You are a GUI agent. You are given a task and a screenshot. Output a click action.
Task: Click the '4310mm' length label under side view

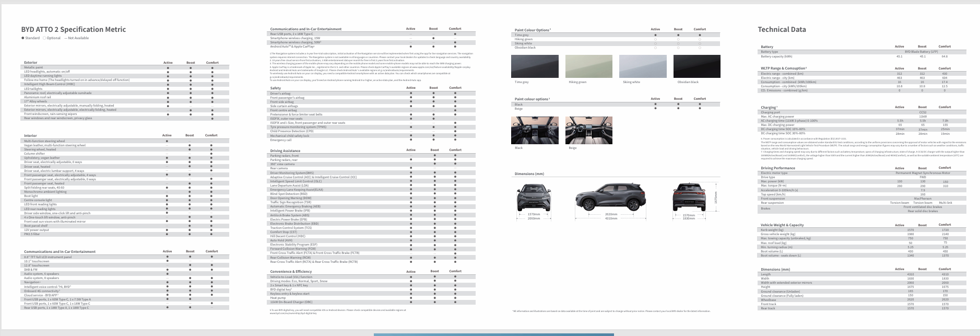click(611, 218)
